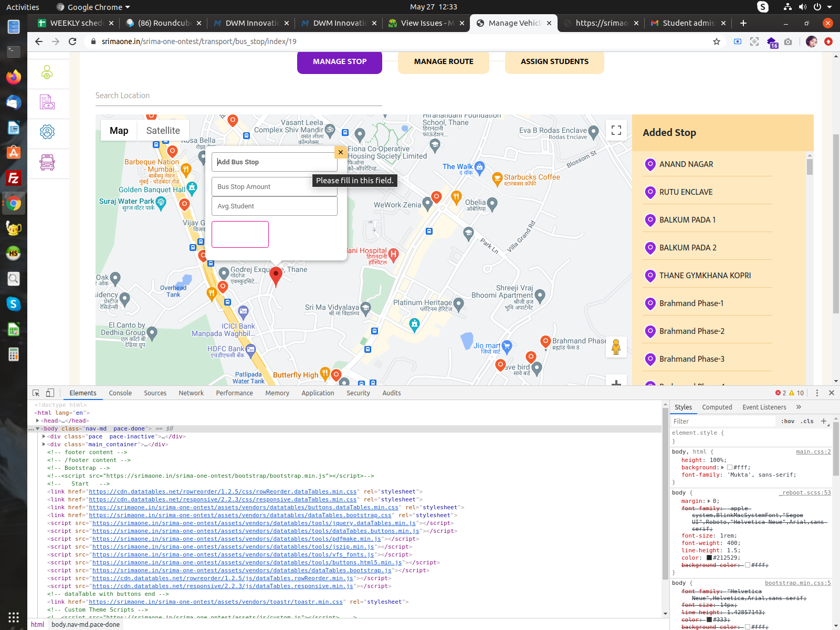The image size is (840, 630).
Task: Click the ANAND NAGAR stop pin icon
Action: click(x=650, y=164)
